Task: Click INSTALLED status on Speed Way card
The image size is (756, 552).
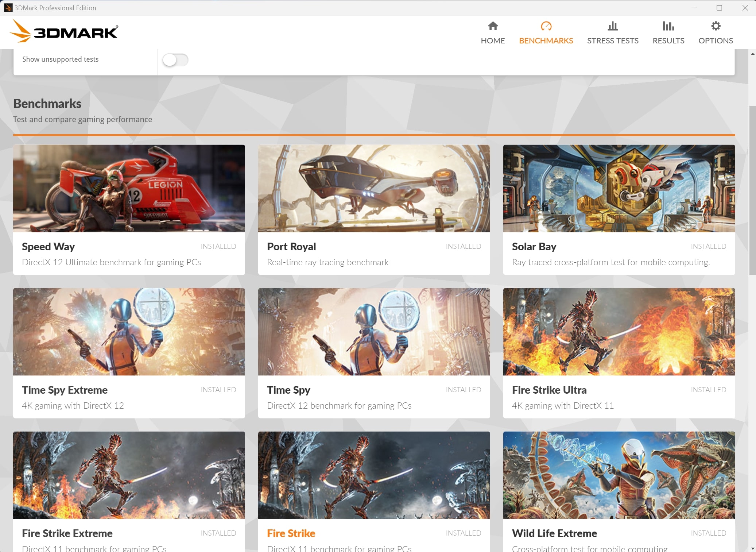Action: [218, 246]
